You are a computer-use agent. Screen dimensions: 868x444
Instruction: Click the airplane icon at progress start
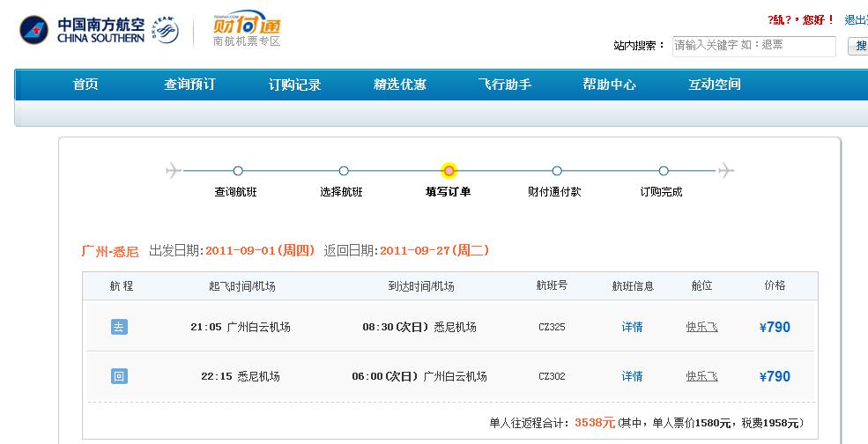coord(174,170)
